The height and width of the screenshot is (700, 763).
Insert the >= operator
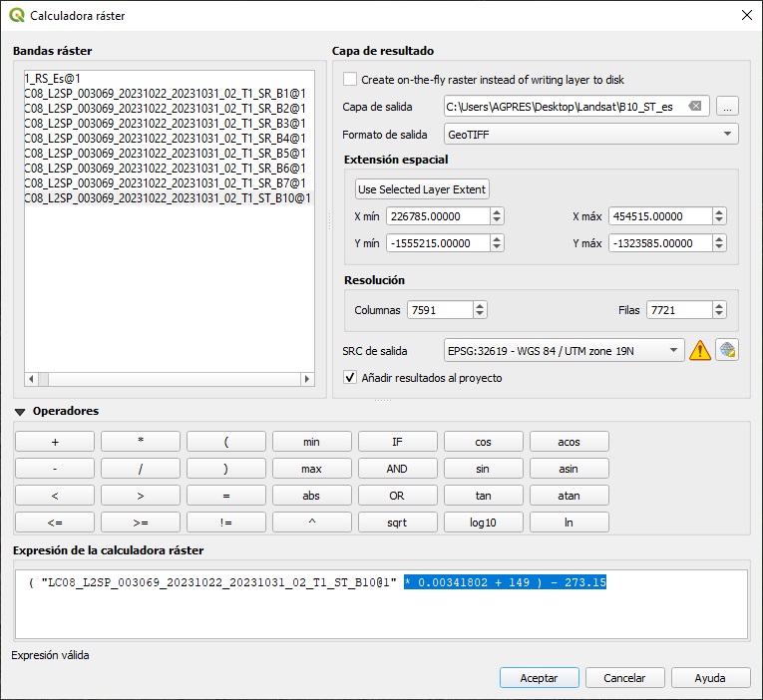point(141,522)
